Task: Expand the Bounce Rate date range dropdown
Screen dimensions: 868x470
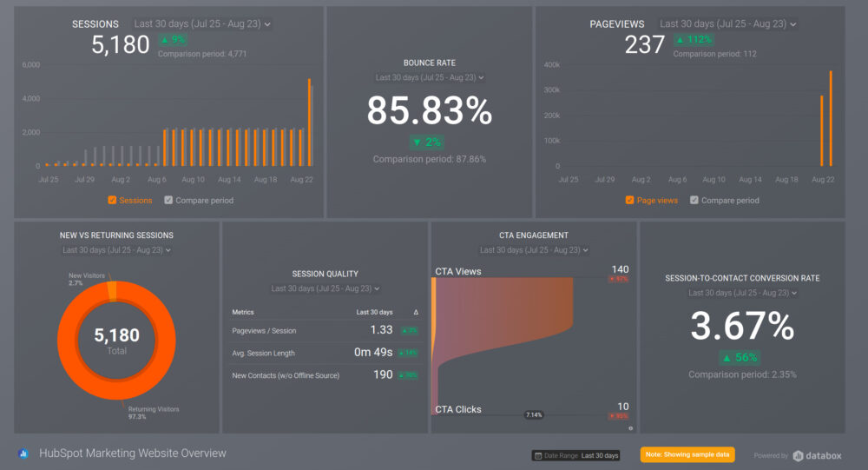Action: pos(429,77)
